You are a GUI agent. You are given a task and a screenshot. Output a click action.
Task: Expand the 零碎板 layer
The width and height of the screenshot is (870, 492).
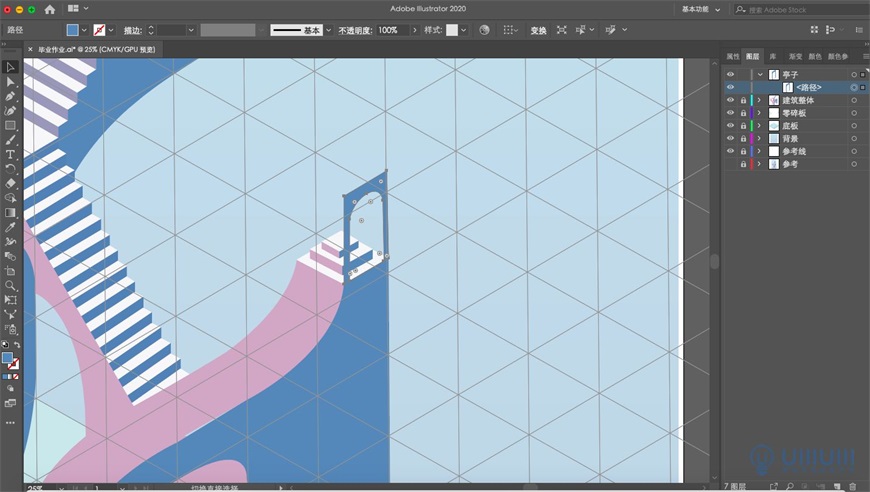pyautogui.click(x=760, y=113)
